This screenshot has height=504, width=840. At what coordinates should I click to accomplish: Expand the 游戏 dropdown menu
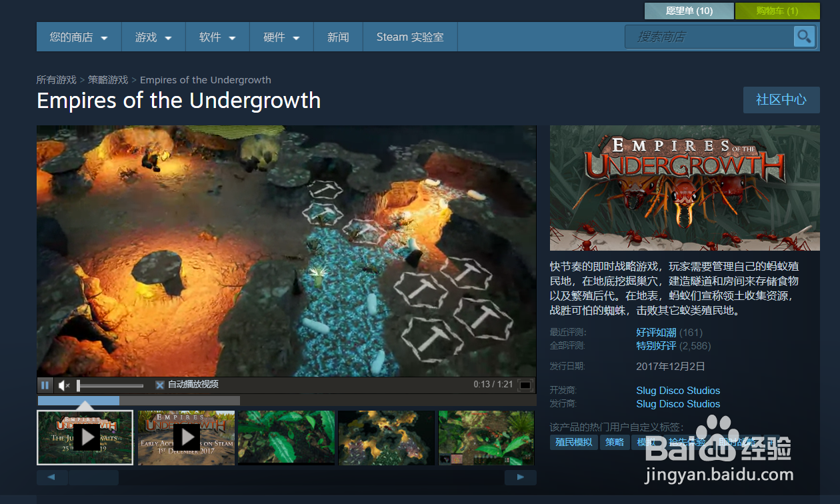coord(153,37)
